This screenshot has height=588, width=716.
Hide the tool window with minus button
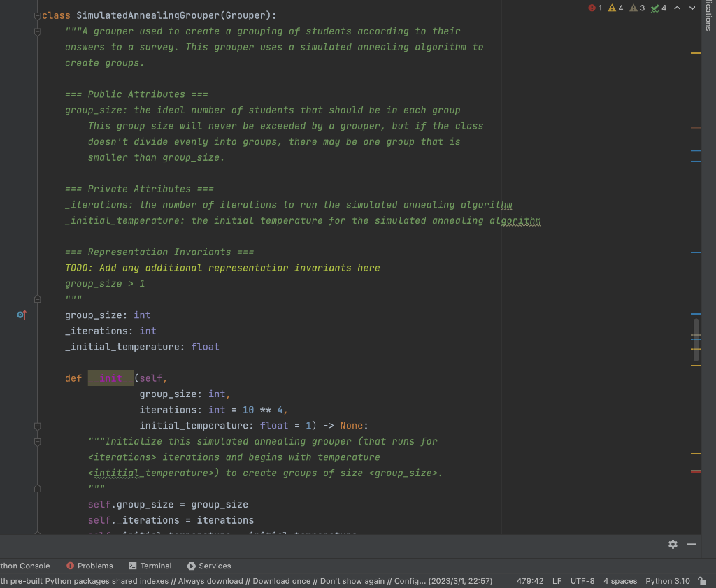coord(692,544)
